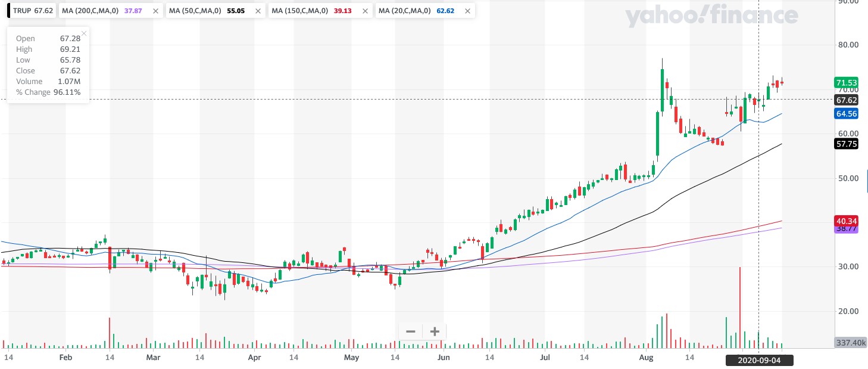
Task: Remove the MA (200,C,MA,0) indicator
Action: point(155,11)
